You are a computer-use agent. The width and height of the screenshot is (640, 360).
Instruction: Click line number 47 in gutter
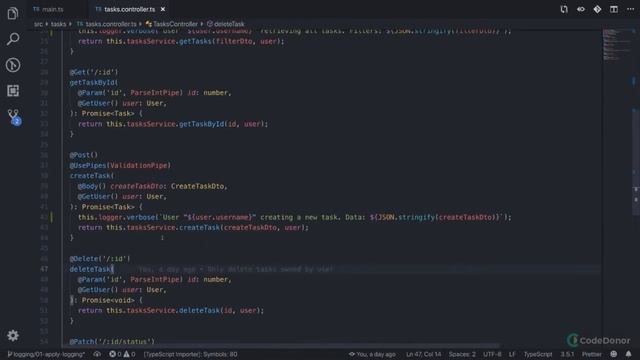[x=44, y=269]
